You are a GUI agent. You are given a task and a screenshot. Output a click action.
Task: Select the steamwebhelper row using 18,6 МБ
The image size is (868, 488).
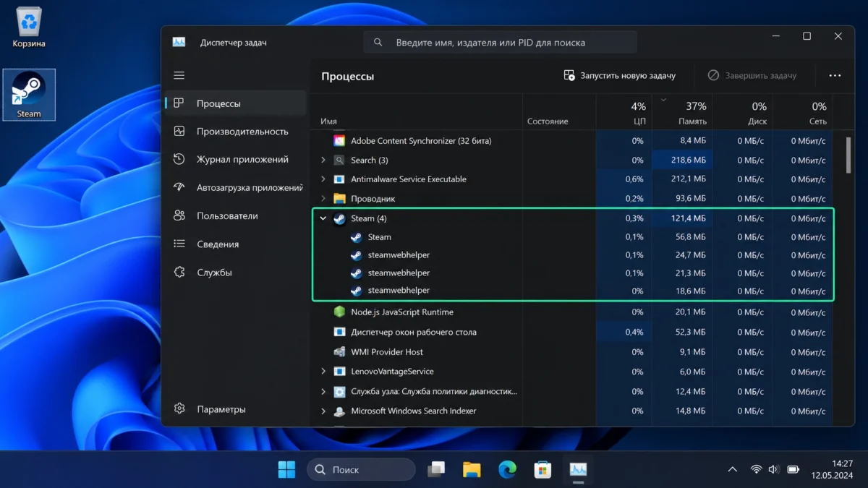click(573, 291)
